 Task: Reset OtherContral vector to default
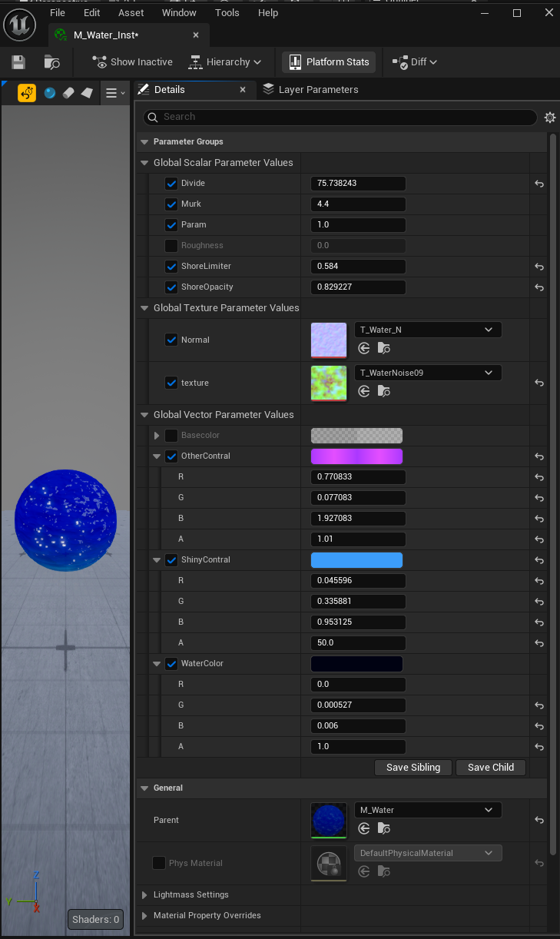(539, 456)
